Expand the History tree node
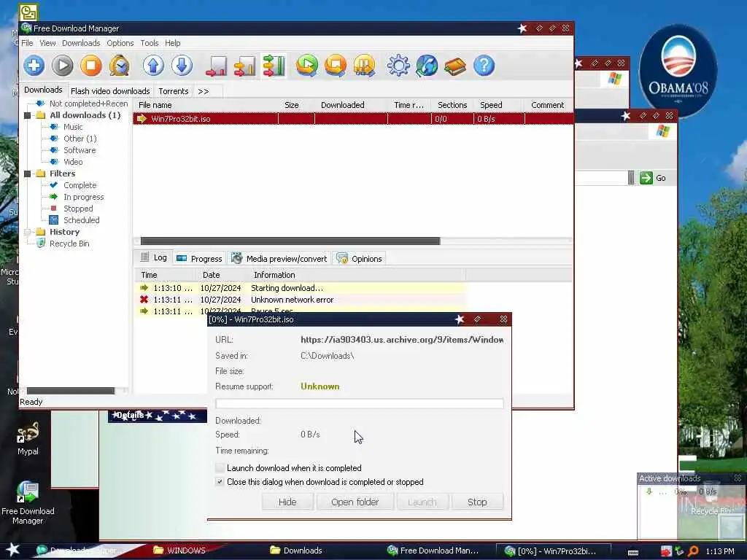Screen dimensions: 747x560 28,232
